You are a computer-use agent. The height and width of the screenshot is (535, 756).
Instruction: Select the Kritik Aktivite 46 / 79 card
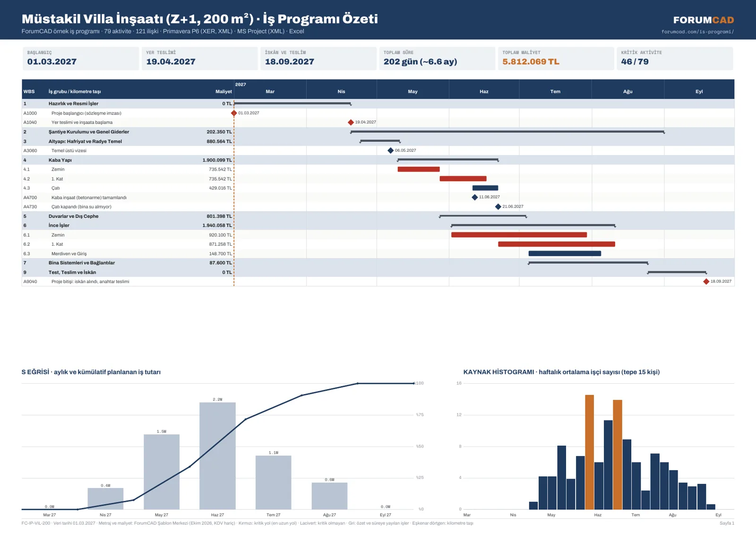click(x=675, y=58)
